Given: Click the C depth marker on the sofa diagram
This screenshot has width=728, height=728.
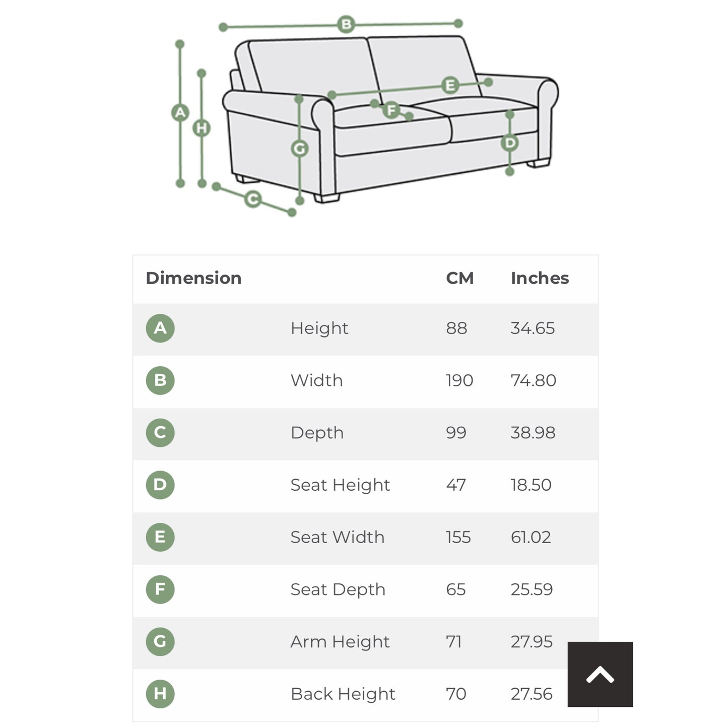Looking at the screenshot, I should (x=253, y=199).
